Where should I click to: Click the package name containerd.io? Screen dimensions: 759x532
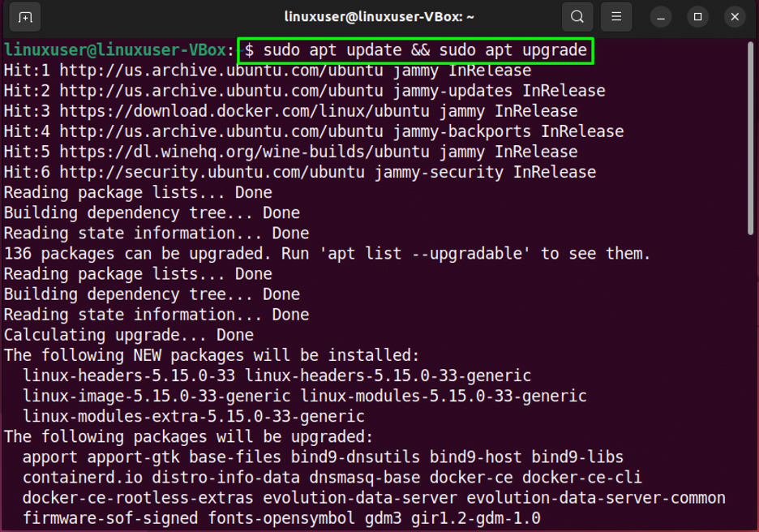tap(82, 478)
